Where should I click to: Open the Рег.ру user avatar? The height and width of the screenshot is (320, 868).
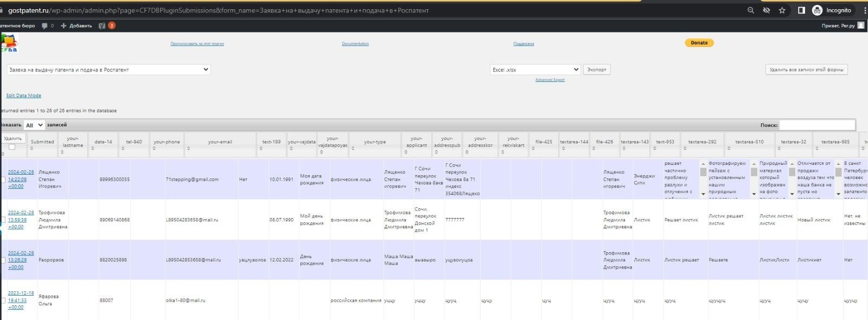(x=861, y=25)
